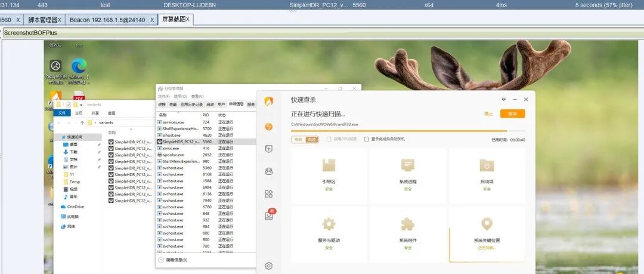Screen dimensions: 644x274
Task: Sort by the 名称 column in Task Manager
Action: coord(163,115)
